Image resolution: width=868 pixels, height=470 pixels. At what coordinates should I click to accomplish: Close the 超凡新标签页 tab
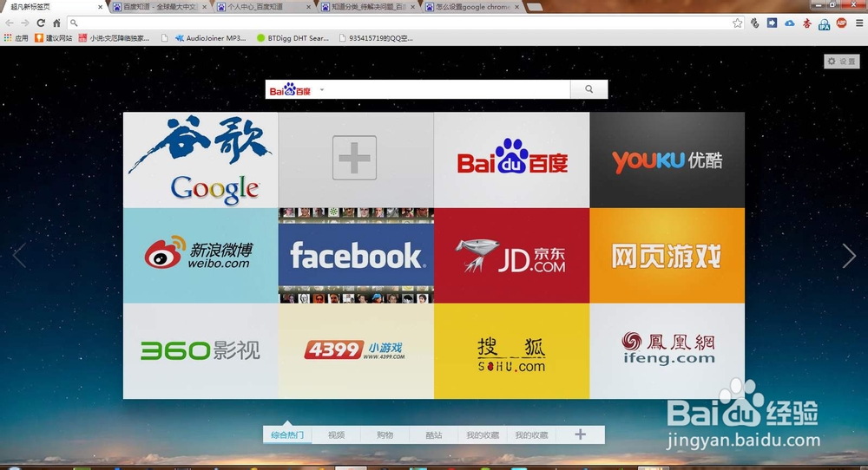pyautogui.click(x=100, y=7)
